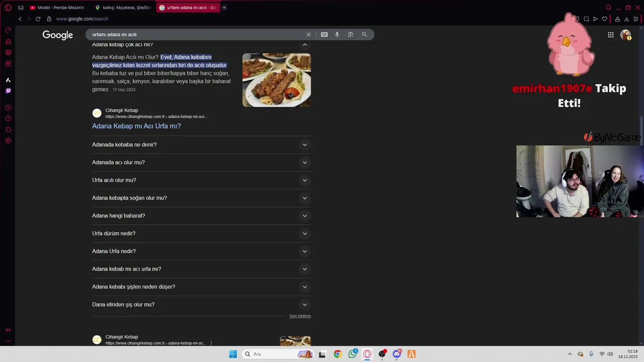Show hidden system tray icons
This screenshot has height=362, width=644.
click(x=570, y=354)
